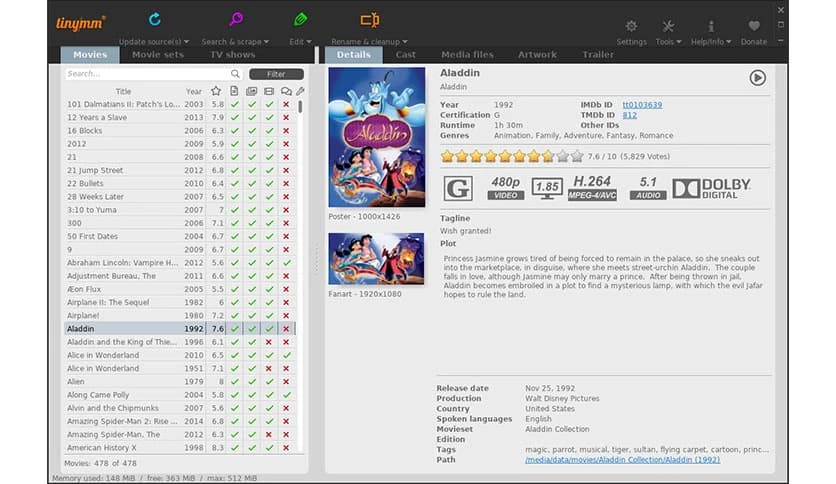Switch to Movie sets tab
The height and width of the screenshot is (484, 836).
pyautogui.click(x=158, y=54)
